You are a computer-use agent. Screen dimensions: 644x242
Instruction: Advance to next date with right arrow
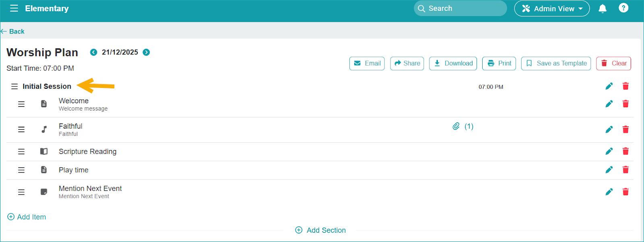coord(147,52)
